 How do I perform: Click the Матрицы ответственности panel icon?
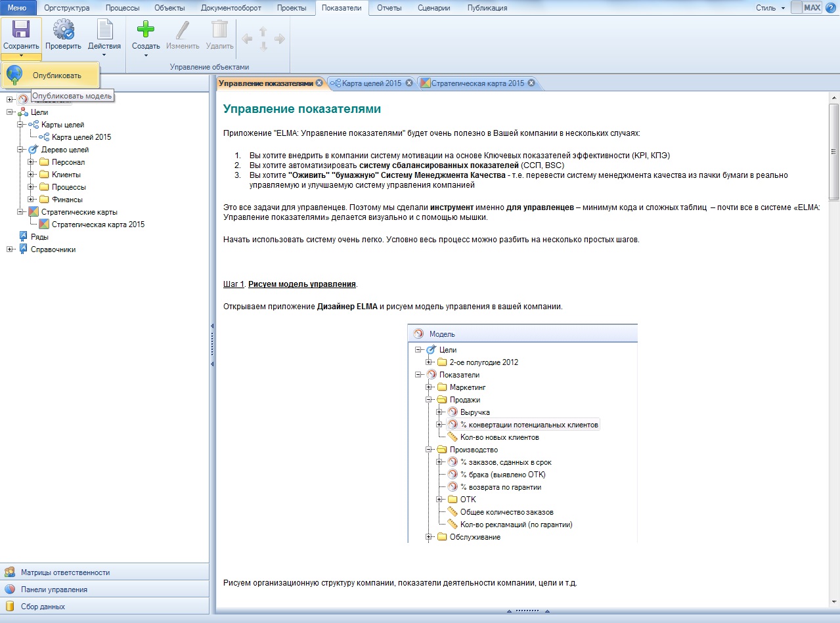click(10, 572)
